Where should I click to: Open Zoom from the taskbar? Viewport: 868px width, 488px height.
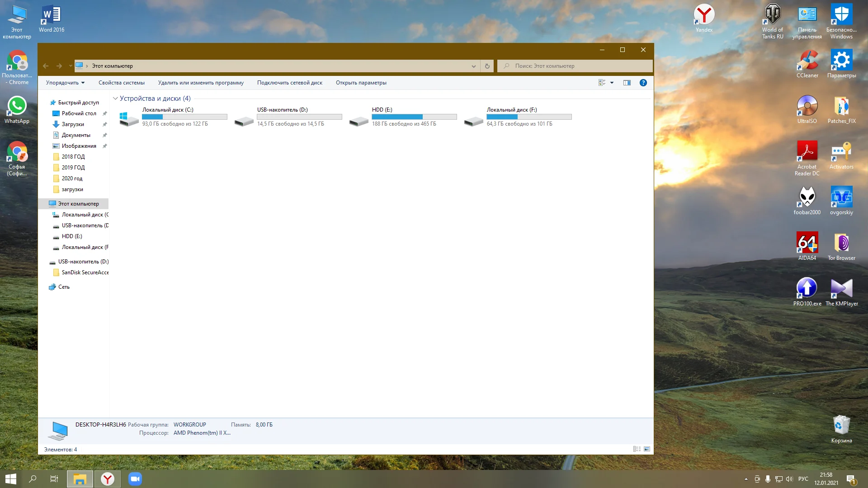135,479
